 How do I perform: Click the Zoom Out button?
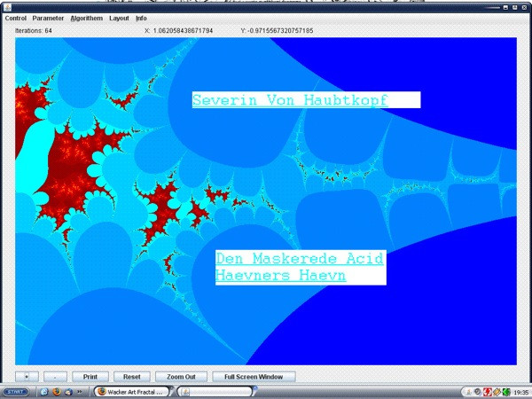point(181,377)
